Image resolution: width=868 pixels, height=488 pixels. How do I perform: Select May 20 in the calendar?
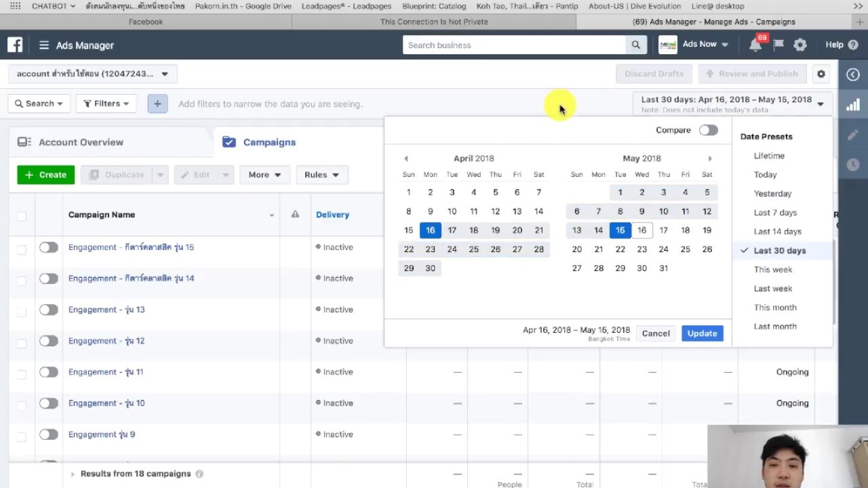coord(576,249)
